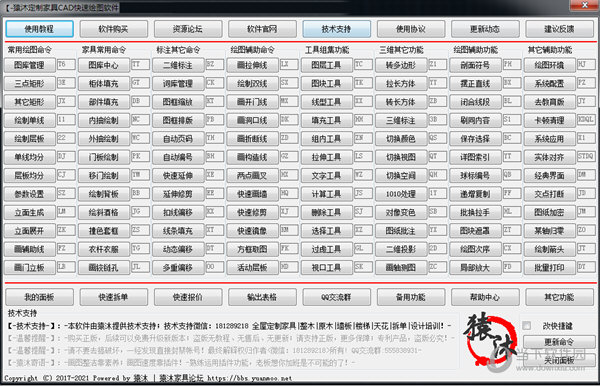Focus shortcut field beside 图层工具
Viewport: 600px width, 386px height.
(x=363, y=65)
